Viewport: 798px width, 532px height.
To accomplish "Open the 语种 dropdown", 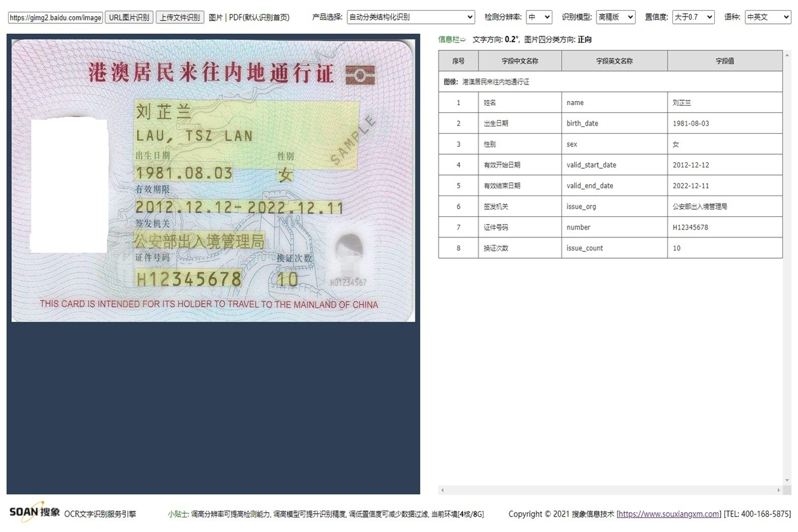I will point(767,17).
